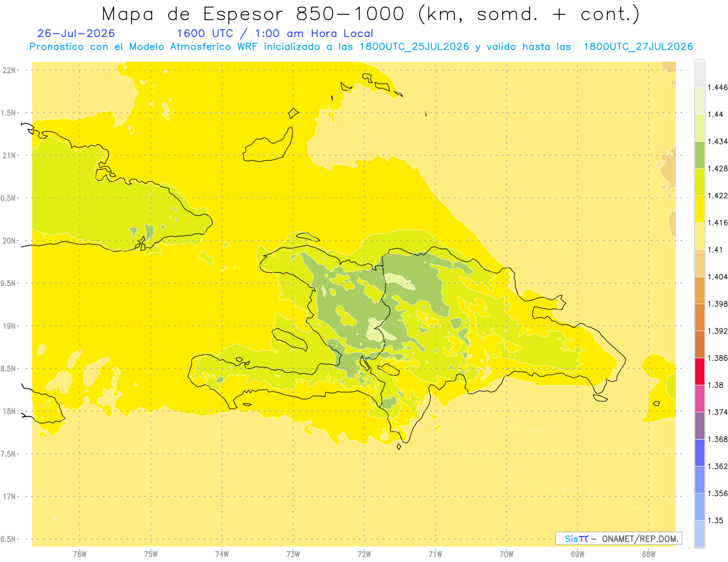Click the light blue colorbar segment between 1.35 and 1.356

[x=699, y=506]
